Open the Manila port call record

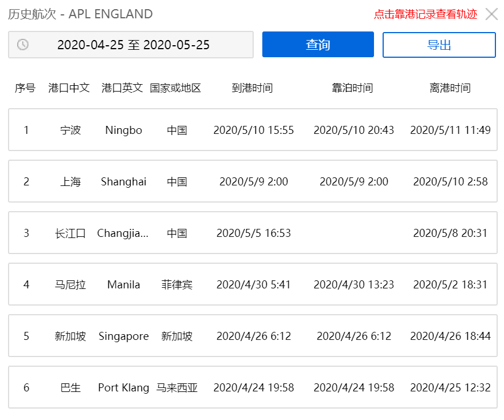(253, 284)
